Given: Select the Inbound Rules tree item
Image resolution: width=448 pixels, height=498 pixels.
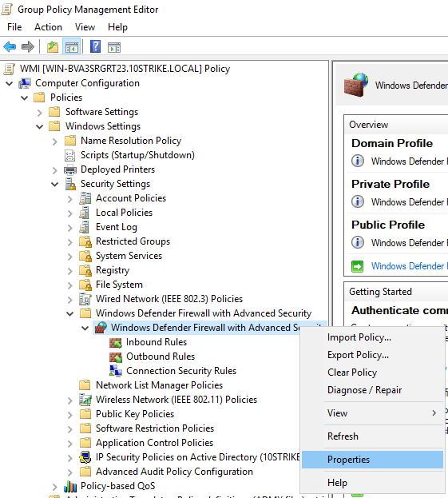Looking at the screenshot, I should click(157, 342).
